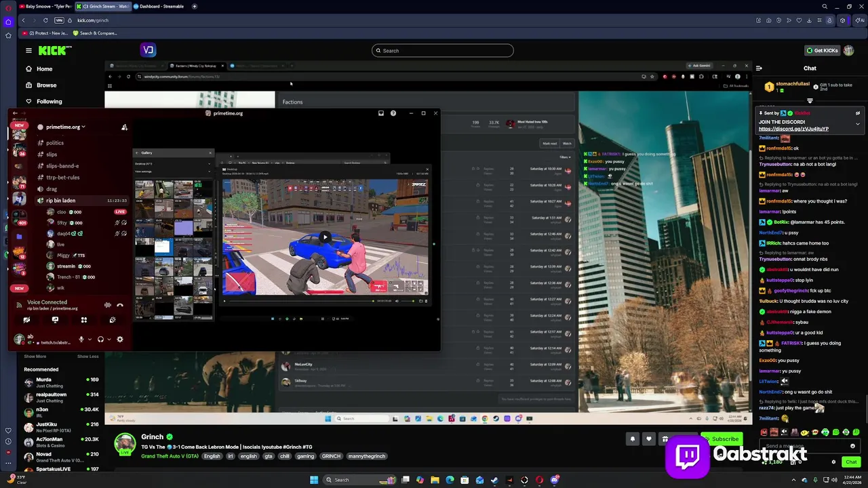Click the LIVE badge next to cloo
868x488 pixels.
(120, 211)
